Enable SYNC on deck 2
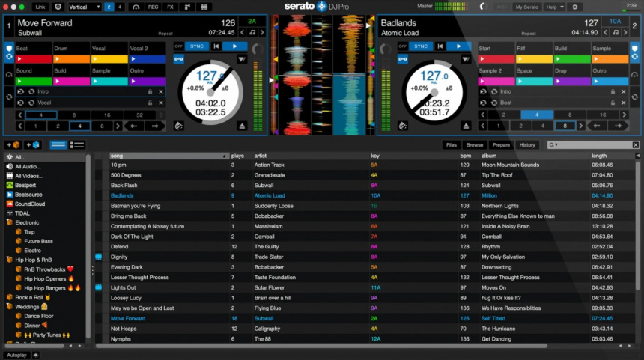Viewport: 644px width, 360px height. coord(421,46)
